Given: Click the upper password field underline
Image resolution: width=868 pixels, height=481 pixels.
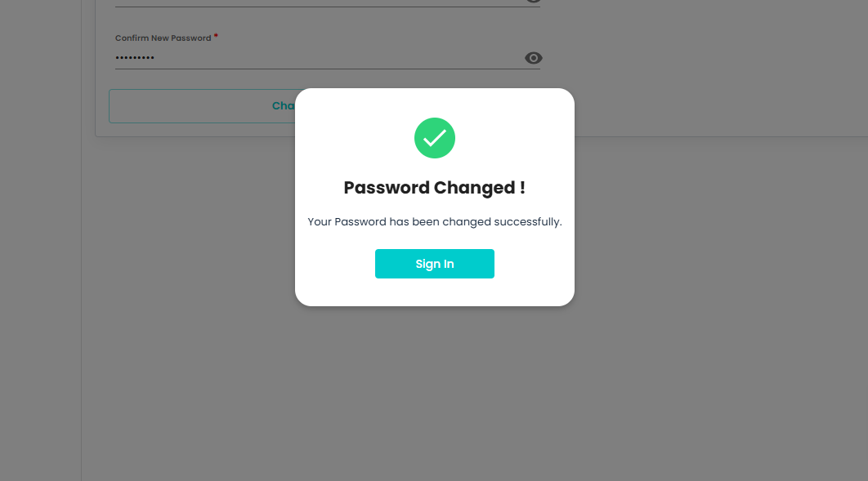Looking at the screenshot, I should point(327,6).
